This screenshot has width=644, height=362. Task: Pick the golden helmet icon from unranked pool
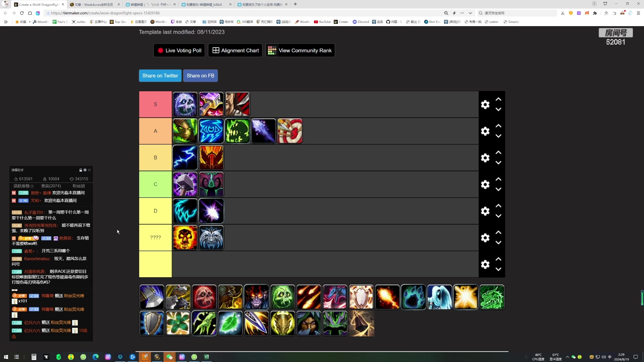283,323
